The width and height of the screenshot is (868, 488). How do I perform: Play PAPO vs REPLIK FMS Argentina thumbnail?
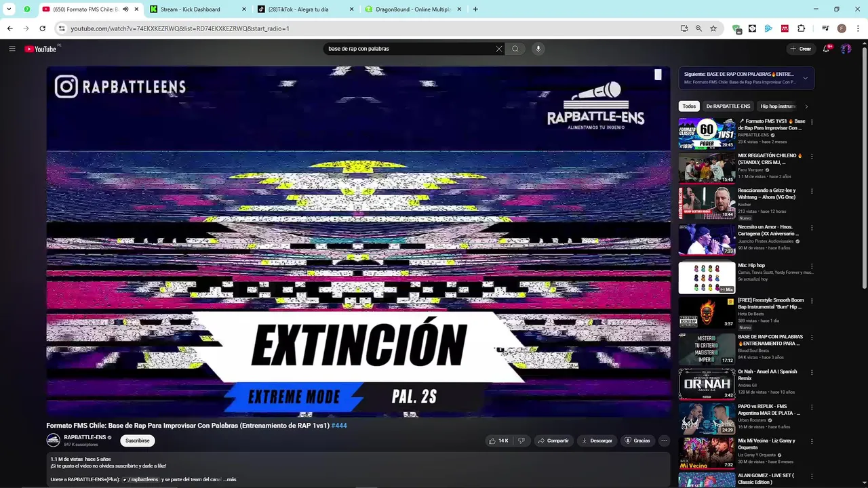point(707,419)
